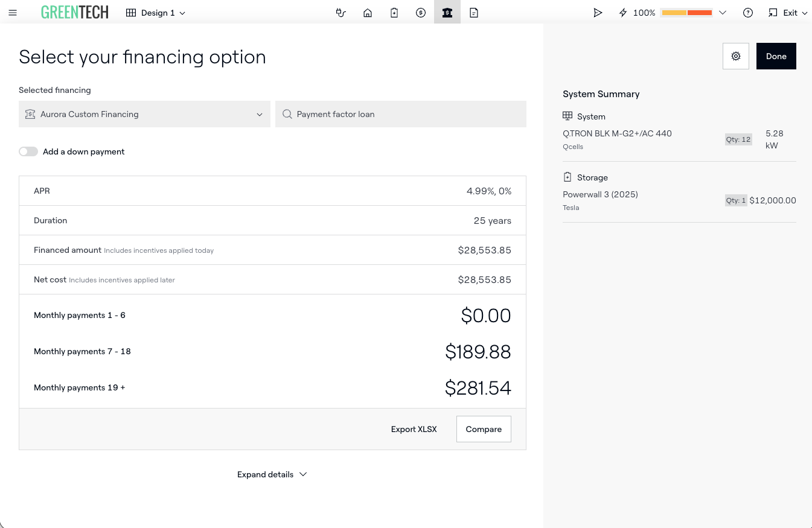The height and width of the screenshot is (528, 812).
Task: Open Aurora Custom Financing dropdown
Action: 144,114
